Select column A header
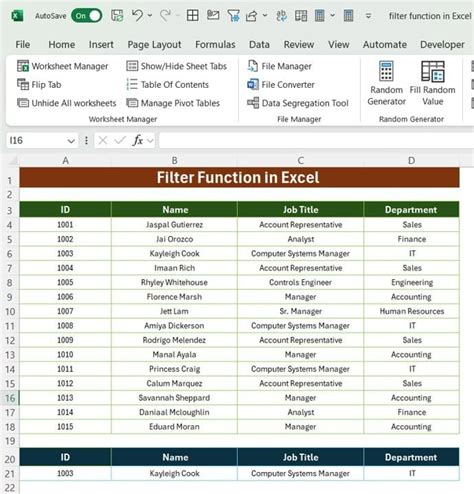The width and height of the screenshot is (474, 494). click(x=65, y=161)
